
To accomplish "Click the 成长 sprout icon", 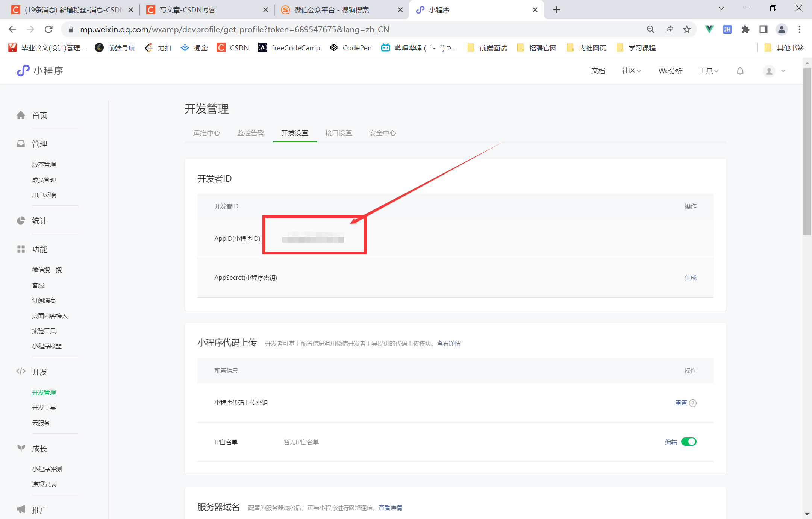I will click(x=21, y=448).
